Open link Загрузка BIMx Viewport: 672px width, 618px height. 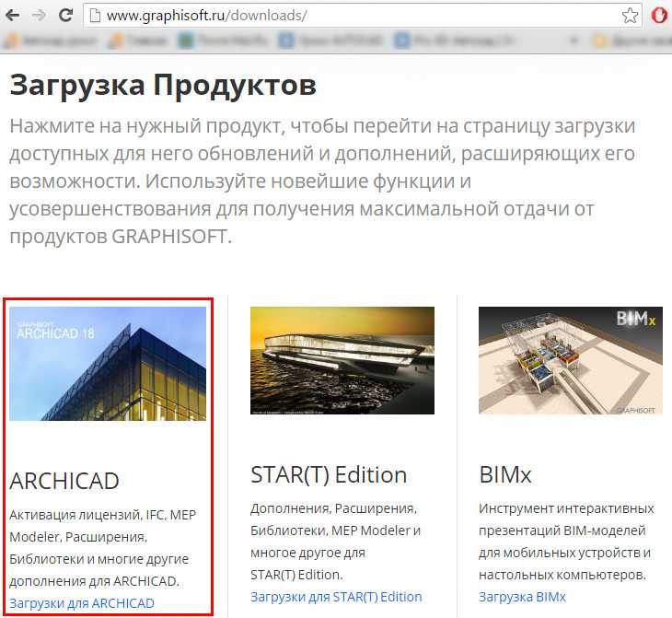[523, 597]
